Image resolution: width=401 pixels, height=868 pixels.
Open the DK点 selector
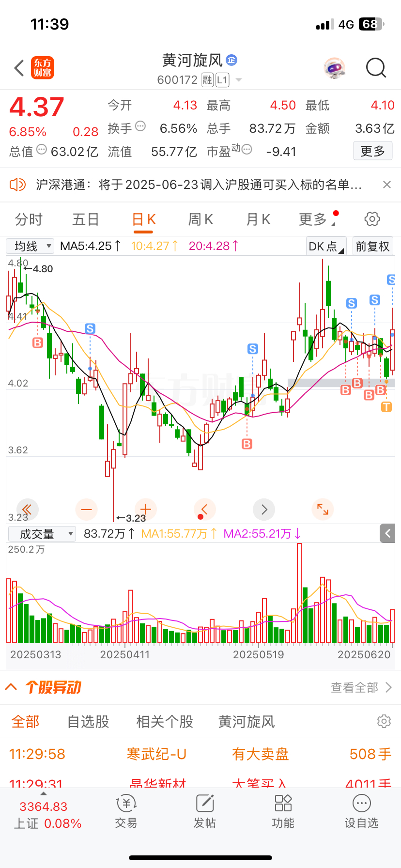[x=326, y=246]
